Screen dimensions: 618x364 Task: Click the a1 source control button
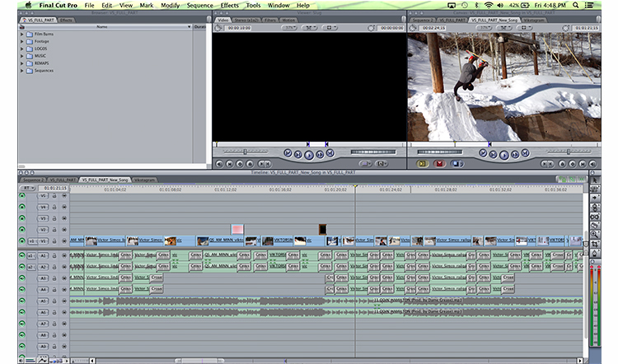click(30, 255)
